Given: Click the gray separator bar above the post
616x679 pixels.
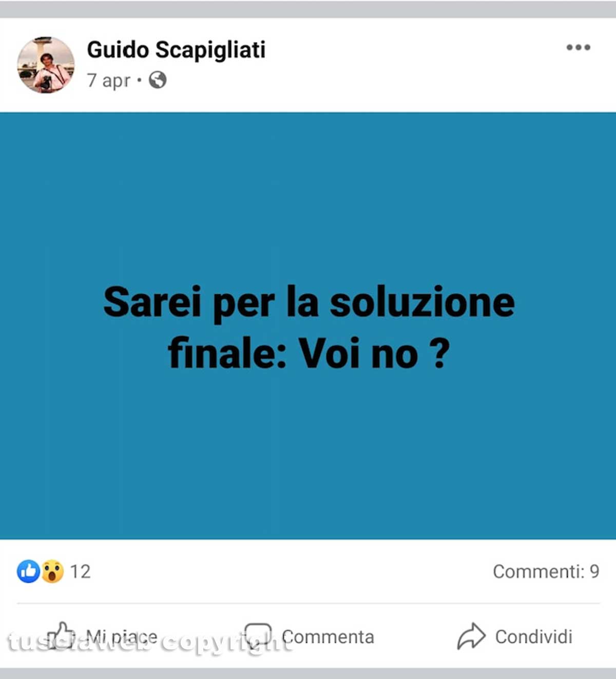Looking at the screenshot, I should (308, 9).
